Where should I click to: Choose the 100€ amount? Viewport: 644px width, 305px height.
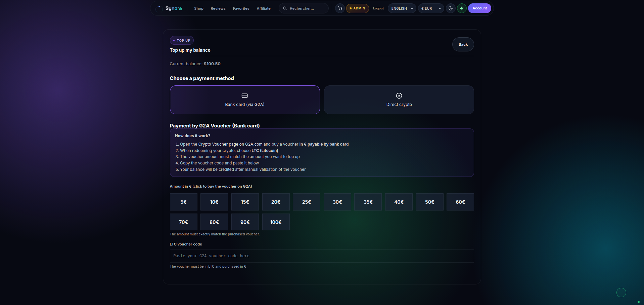click(276, 222)
